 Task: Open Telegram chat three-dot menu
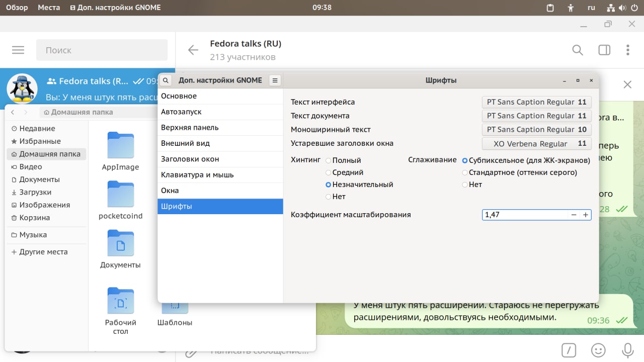(628, 50)
